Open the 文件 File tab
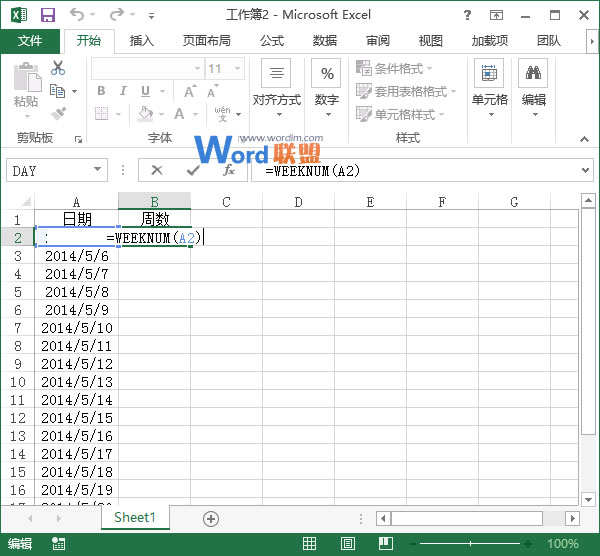The height and width of the screenshot is (556, 600). (30, 41)
